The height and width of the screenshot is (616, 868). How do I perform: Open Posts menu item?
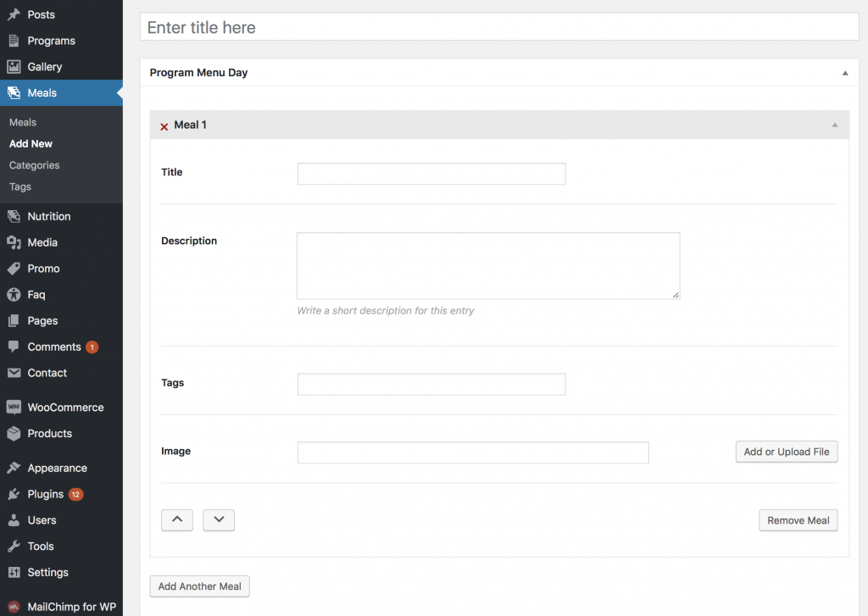click(x=61, y=14)
